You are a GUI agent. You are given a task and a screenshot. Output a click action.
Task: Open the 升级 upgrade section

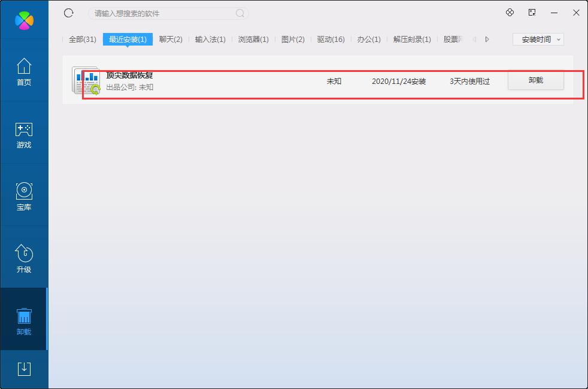click(x=24, y=260)
